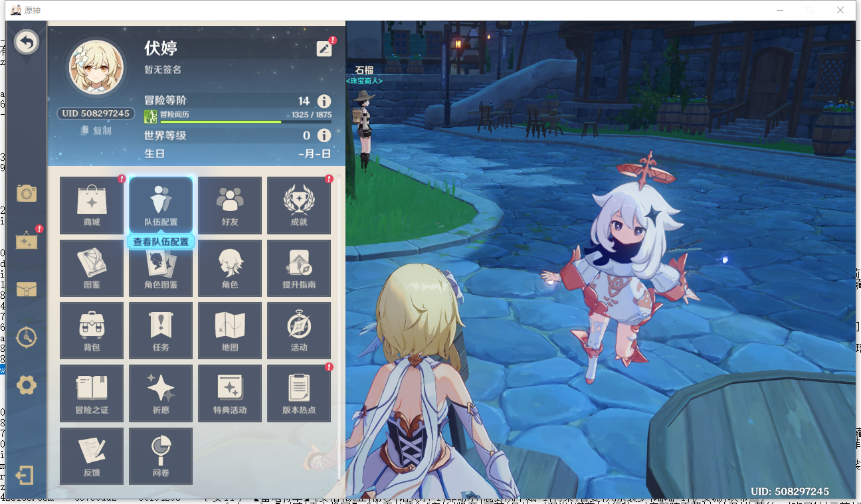The height and width of the screenshot is (504, 861).
Task: Open the settings gear in sidebar
Action: [x=27, y=384]
